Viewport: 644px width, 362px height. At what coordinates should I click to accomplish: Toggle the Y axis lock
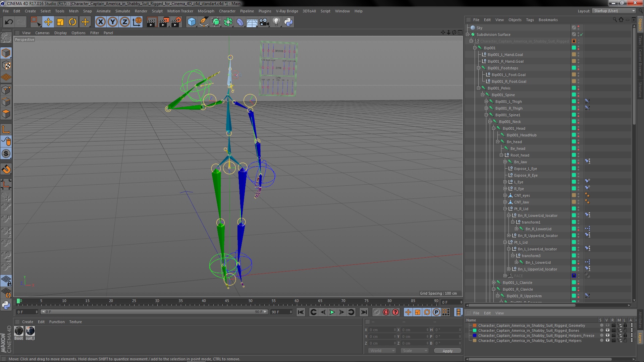coord(113,22)
